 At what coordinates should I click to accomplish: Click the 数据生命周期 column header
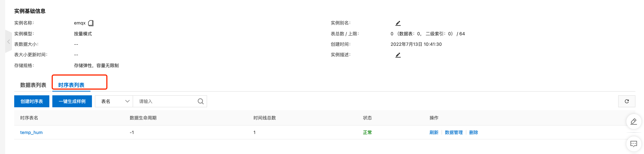click(x=143, y=118)
